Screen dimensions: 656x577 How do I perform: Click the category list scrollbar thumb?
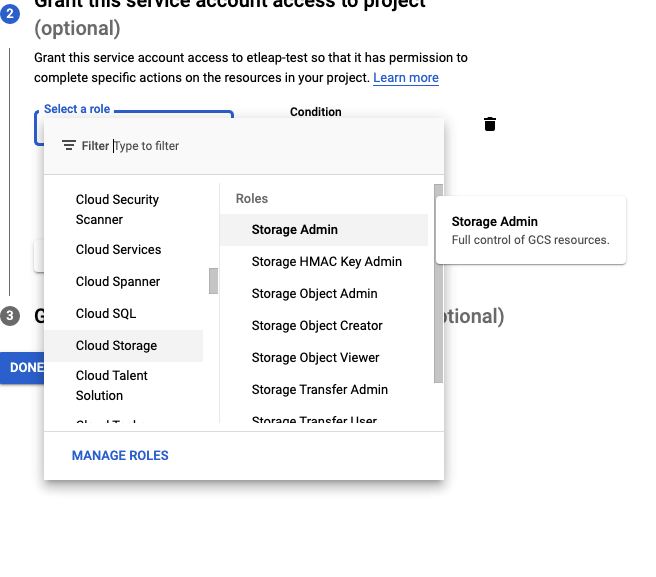(213, 281)
